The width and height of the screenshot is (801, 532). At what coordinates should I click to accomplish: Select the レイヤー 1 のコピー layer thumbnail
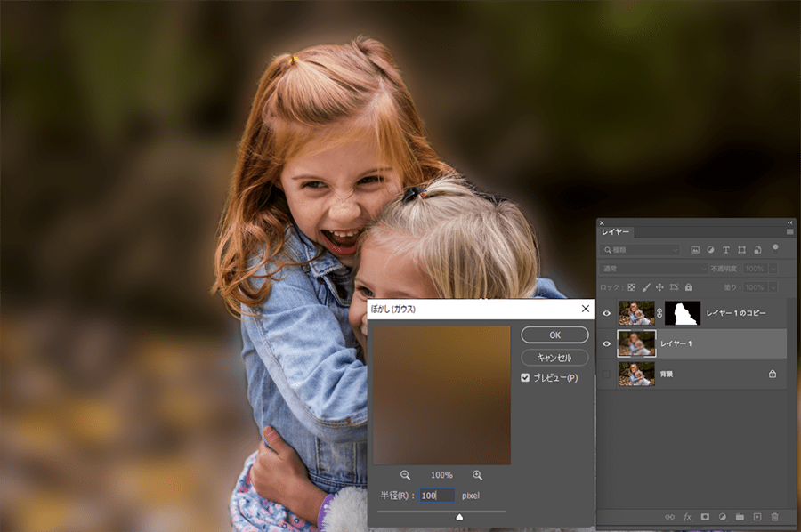[x=636, y=313]
